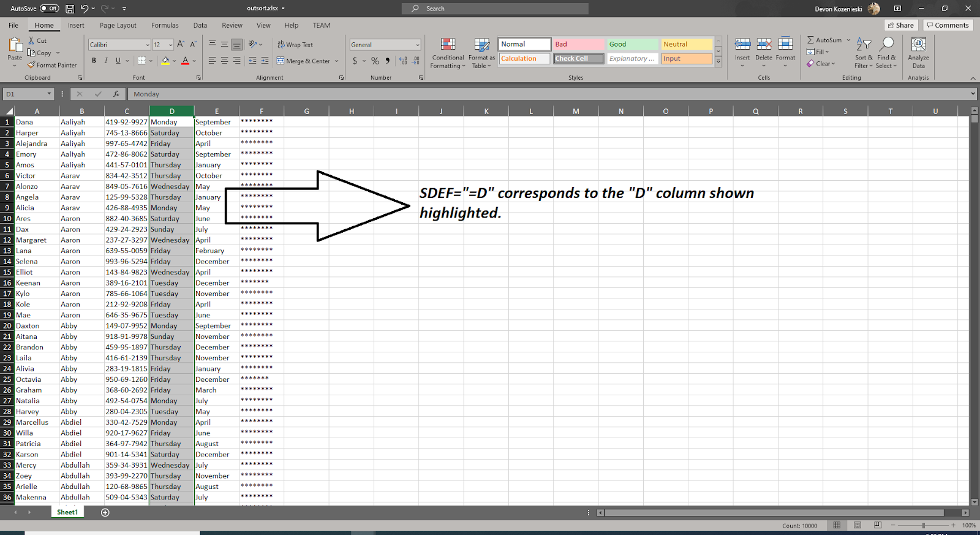This screenshot has width=980, height=535.
Task: Collapse the ribbon with the caret
Action: 973,78
